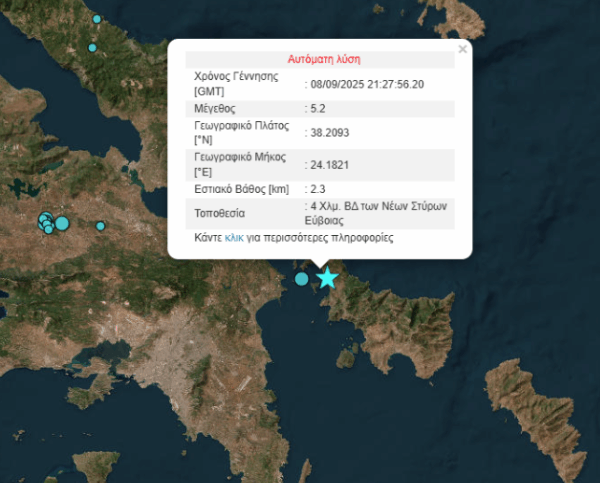Click the 'Εστιακό Βάθος [km]' label
The height and width of the screenshot is (483, 600).
[241, 189]
